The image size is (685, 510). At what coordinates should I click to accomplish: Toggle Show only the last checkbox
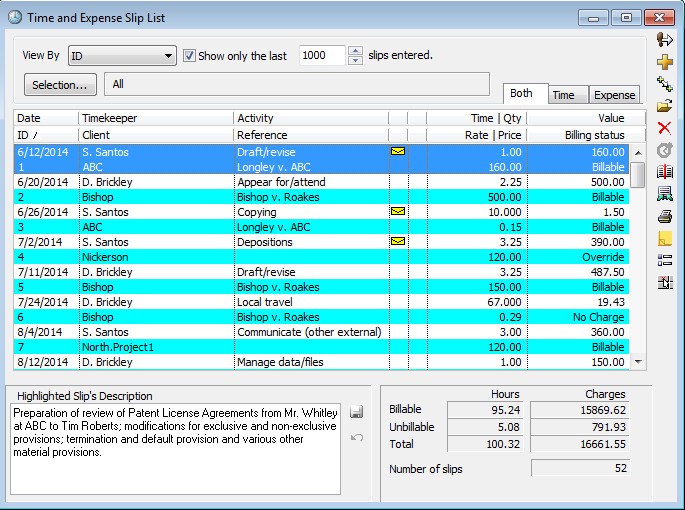tap(189, 56)
